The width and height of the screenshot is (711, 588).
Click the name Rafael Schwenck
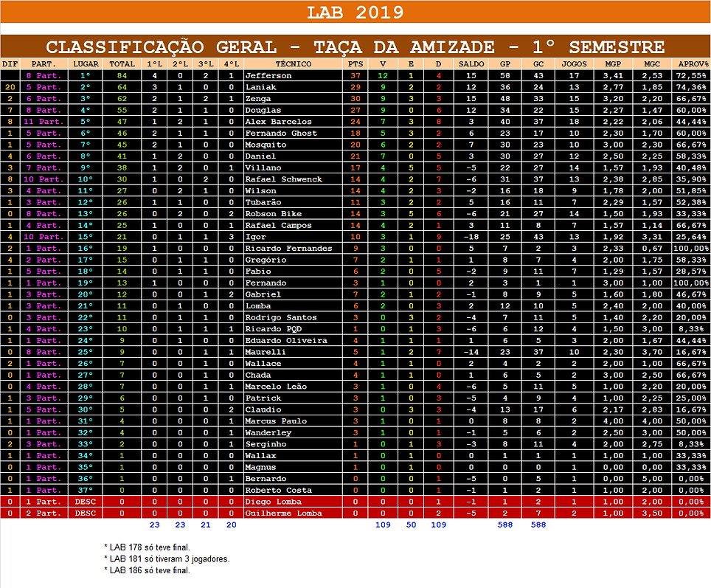tap(283, 179)
